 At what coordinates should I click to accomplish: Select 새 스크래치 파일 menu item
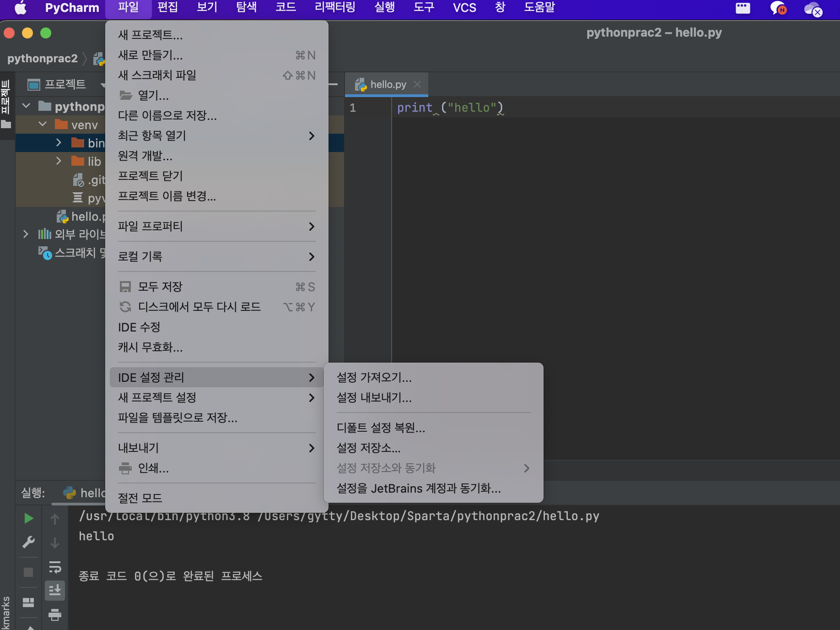[x=216, y=75]
